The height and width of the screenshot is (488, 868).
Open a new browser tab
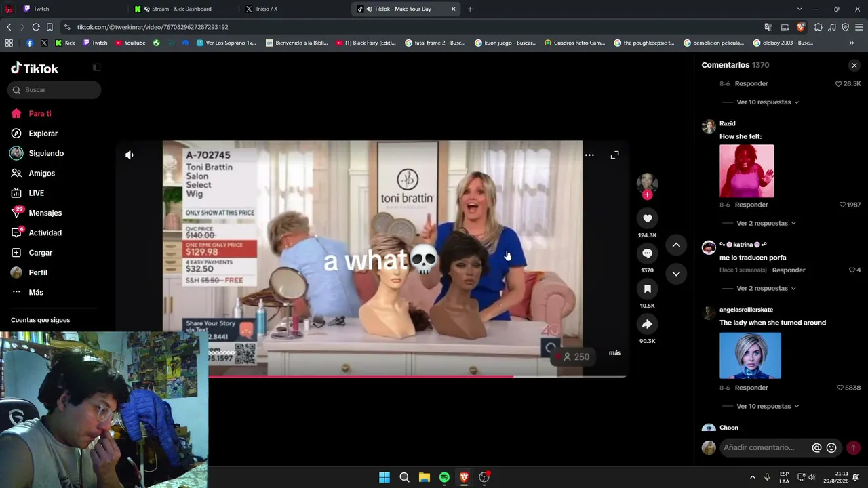[470, 9]
